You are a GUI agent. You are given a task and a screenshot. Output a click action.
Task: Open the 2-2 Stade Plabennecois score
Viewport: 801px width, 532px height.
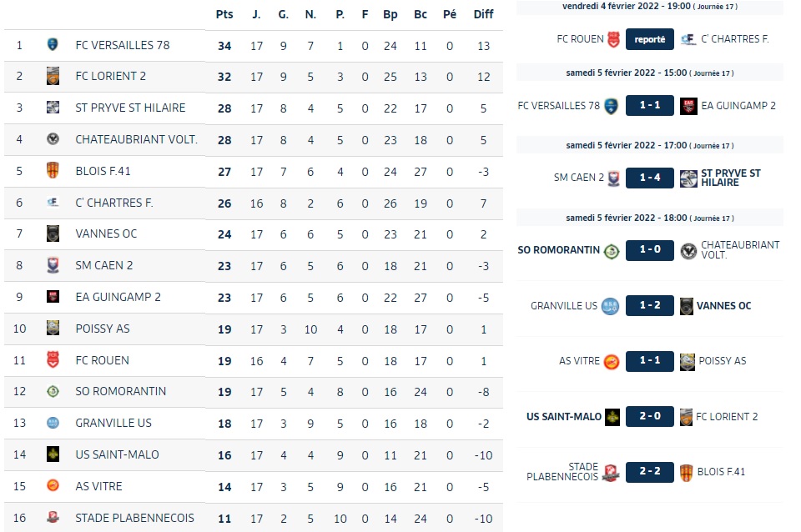tap(650, 471)
